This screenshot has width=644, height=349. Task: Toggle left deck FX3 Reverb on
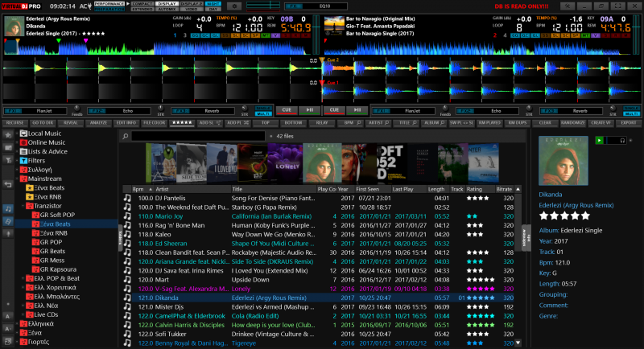[x=180, y=111]
